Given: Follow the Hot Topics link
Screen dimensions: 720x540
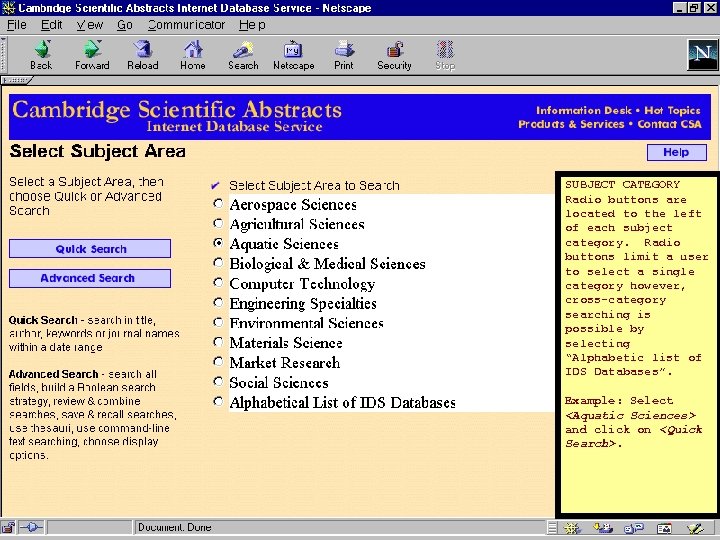Looking at the screenshot, I should click(672, 111).
